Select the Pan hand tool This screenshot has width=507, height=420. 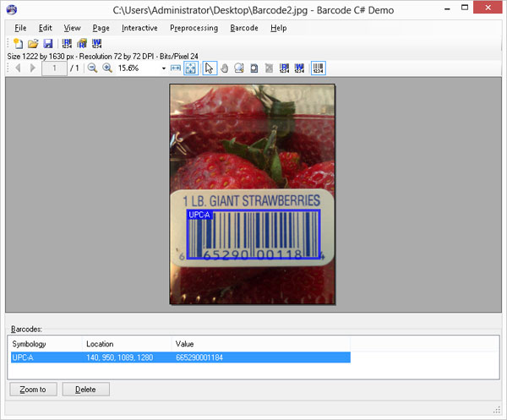pos(225,68)
